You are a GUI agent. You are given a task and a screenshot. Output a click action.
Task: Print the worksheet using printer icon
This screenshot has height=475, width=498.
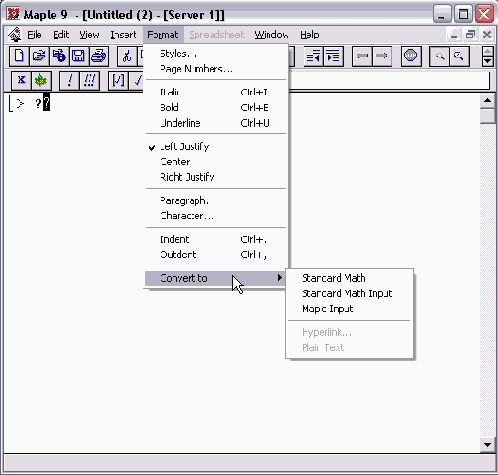(99, 56)
